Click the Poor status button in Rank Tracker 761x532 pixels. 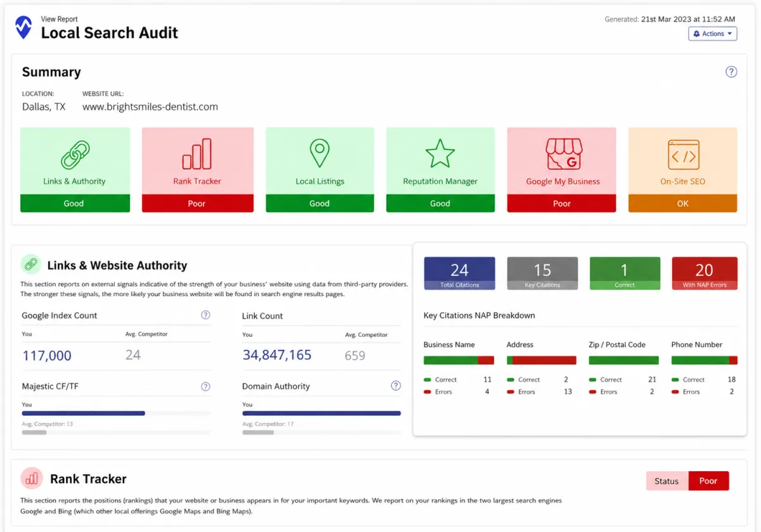[708, 481]
